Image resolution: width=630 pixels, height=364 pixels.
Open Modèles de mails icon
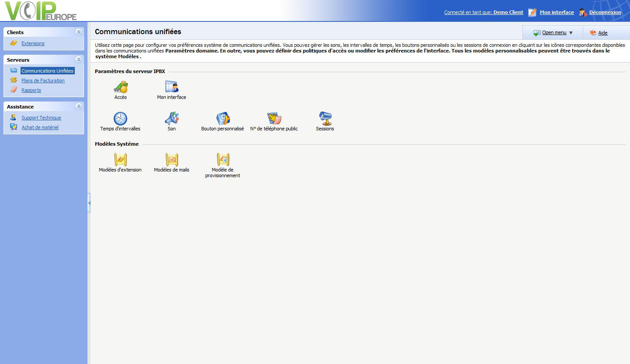tap(171, 160)
